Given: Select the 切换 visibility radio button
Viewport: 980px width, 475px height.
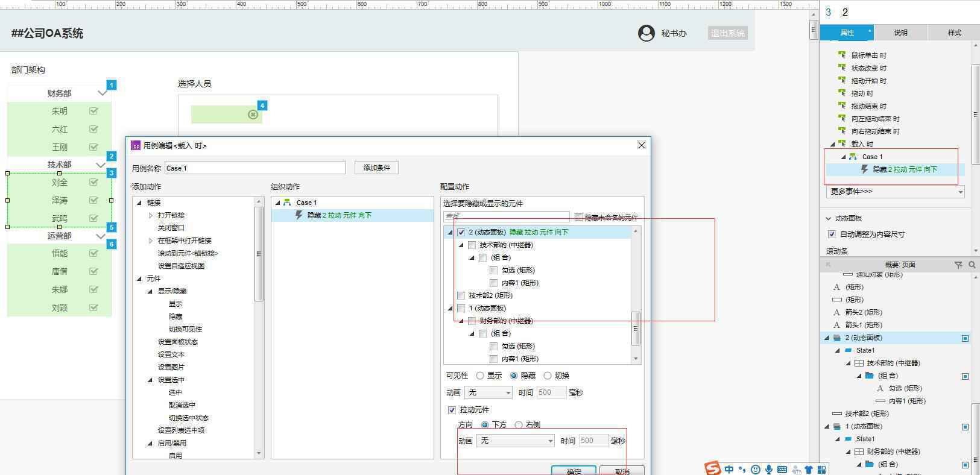Looking at the screenshot, I should (x=548, y=376).
